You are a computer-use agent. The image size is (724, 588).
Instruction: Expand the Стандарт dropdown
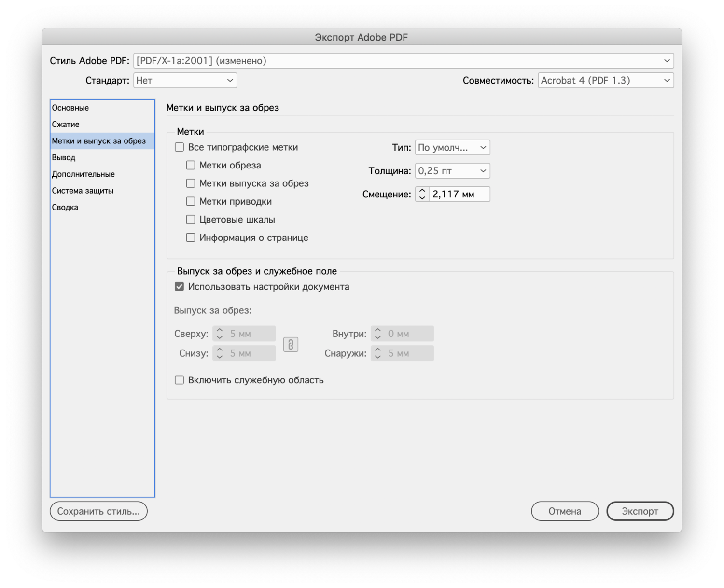coord(185,80)
